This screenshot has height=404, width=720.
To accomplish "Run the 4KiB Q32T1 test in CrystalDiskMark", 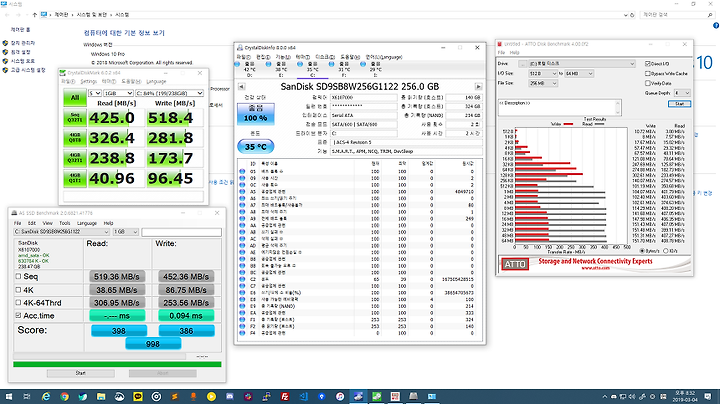I will [75, 158].
